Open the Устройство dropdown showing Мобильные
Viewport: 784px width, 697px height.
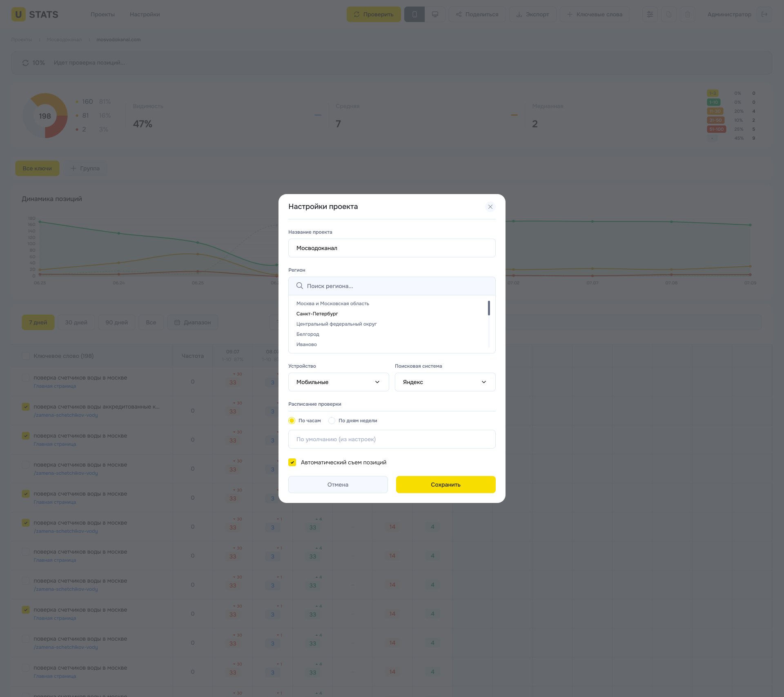coord(338,382)
